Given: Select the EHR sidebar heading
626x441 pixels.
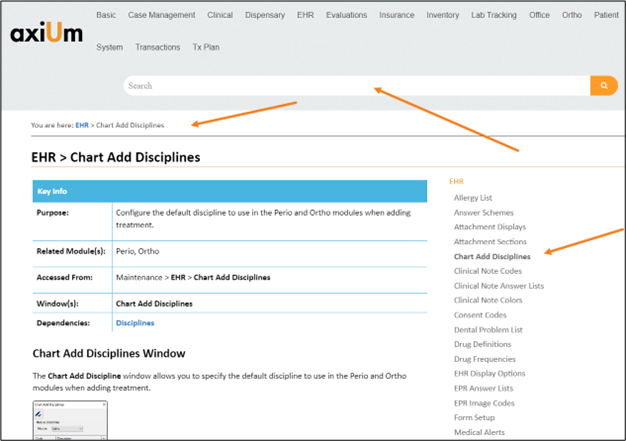Looking at the screenshot, I should (x=456, y=181).
